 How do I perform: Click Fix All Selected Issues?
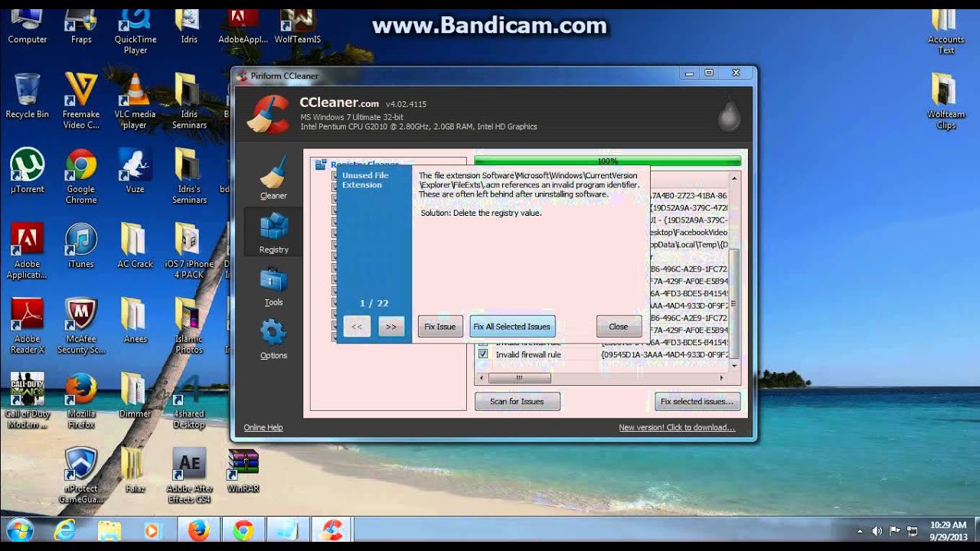click(x=512, y=327)
